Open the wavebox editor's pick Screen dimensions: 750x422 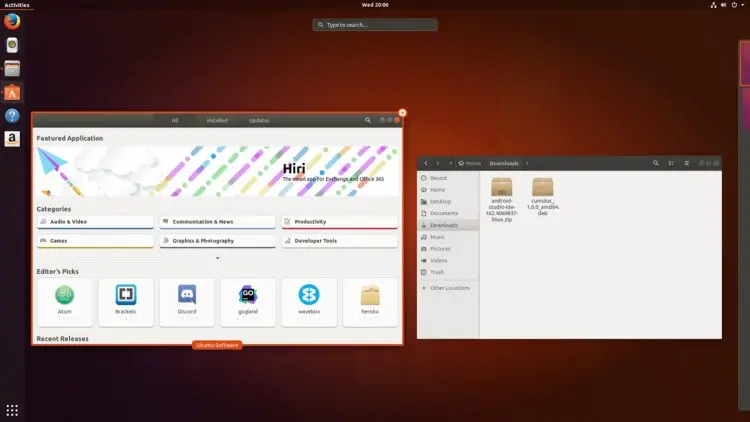click(309, 302)
